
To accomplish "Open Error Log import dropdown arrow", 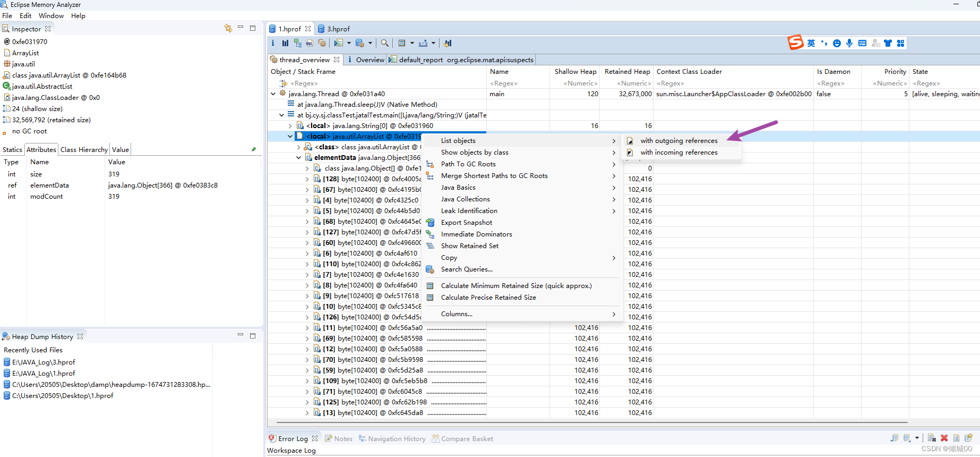I will 917,438.
